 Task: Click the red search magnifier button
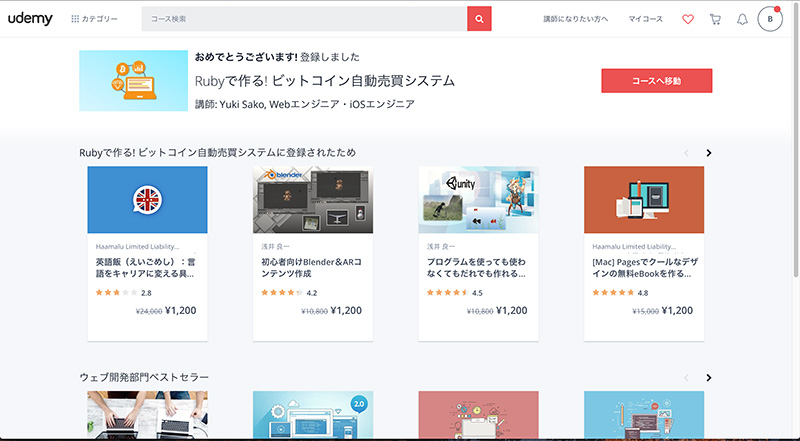(479, 19)
